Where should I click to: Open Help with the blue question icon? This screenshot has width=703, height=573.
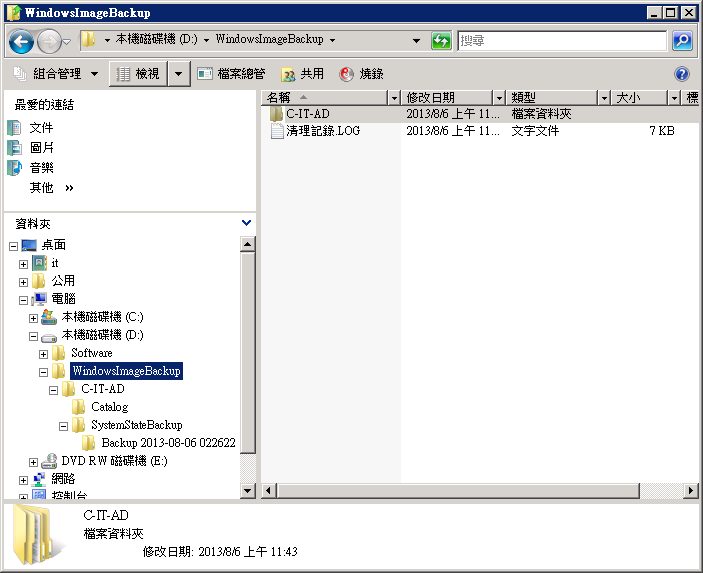[x=681, y=74]
